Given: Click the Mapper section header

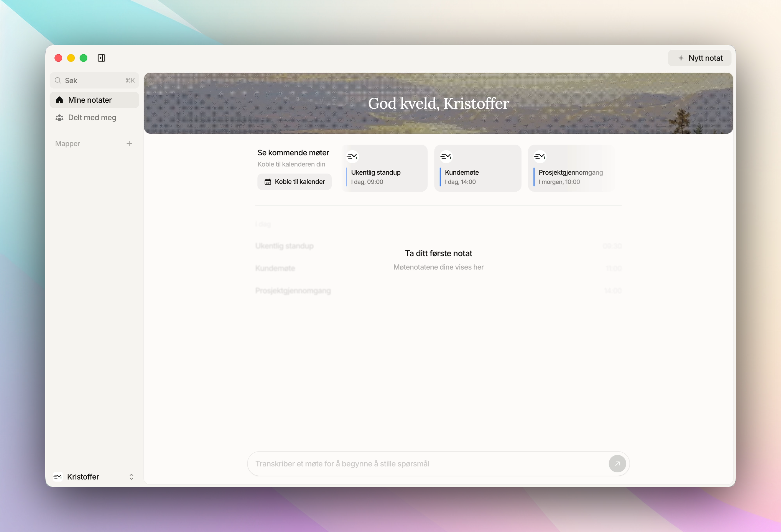Looking at the screenshot, I should (x=68, y=144).
